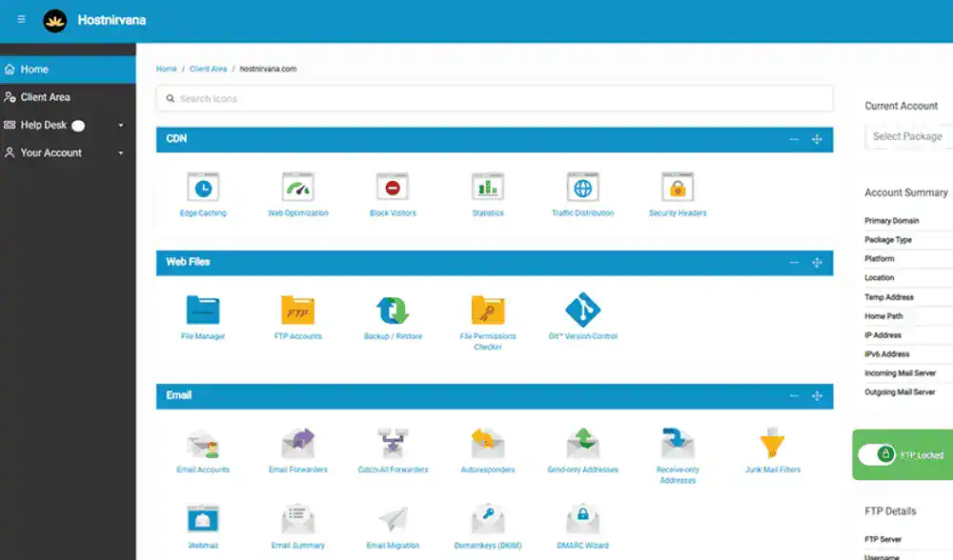Viewport: 953px width, 560px height.
Task: Open Web Optimization tool
Action: pyautogui.click(x=298, y=188)
